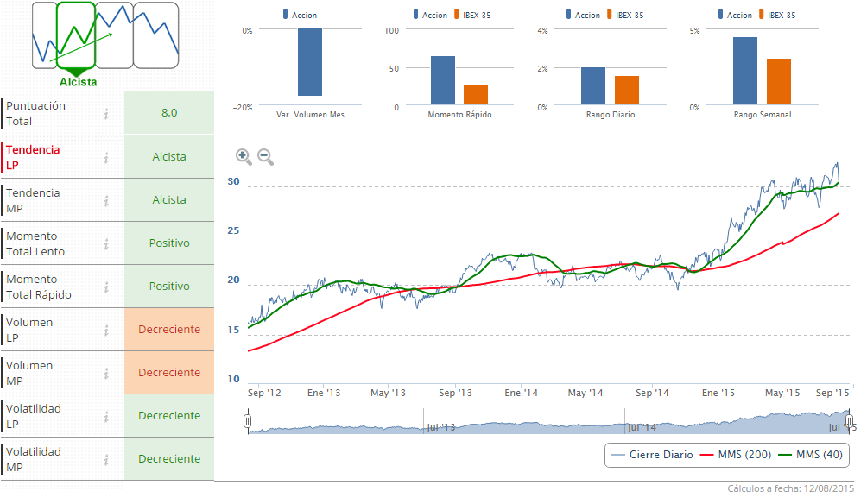Click the zoom in magnifier icon

(x=244, y=156)
